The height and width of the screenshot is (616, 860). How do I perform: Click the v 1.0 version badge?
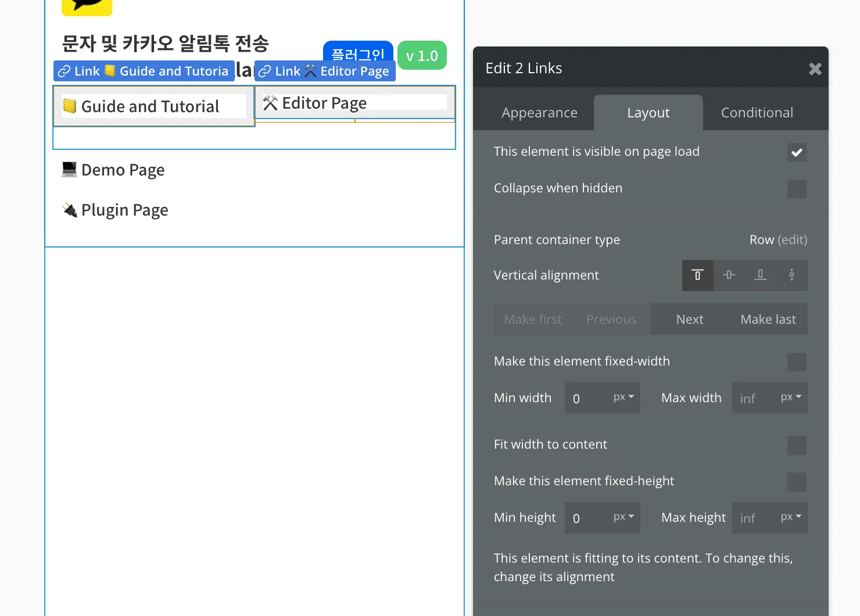tap(422, 55)
